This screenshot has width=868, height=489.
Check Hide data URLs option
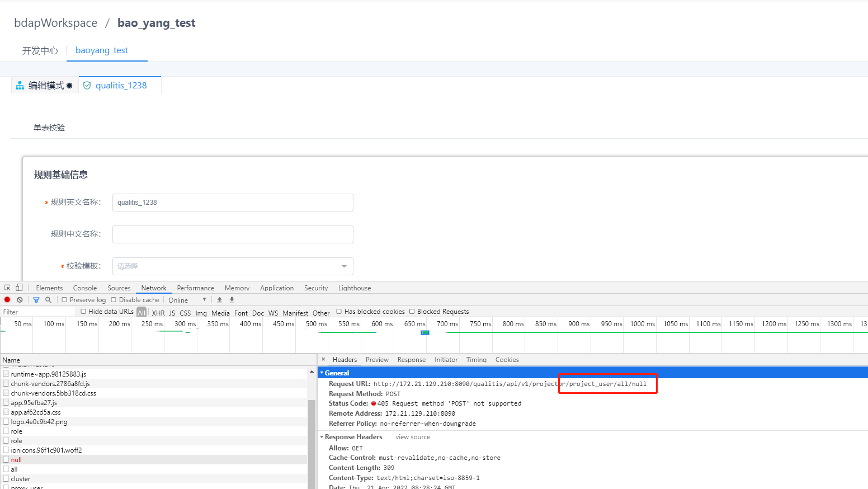(83, 312)
